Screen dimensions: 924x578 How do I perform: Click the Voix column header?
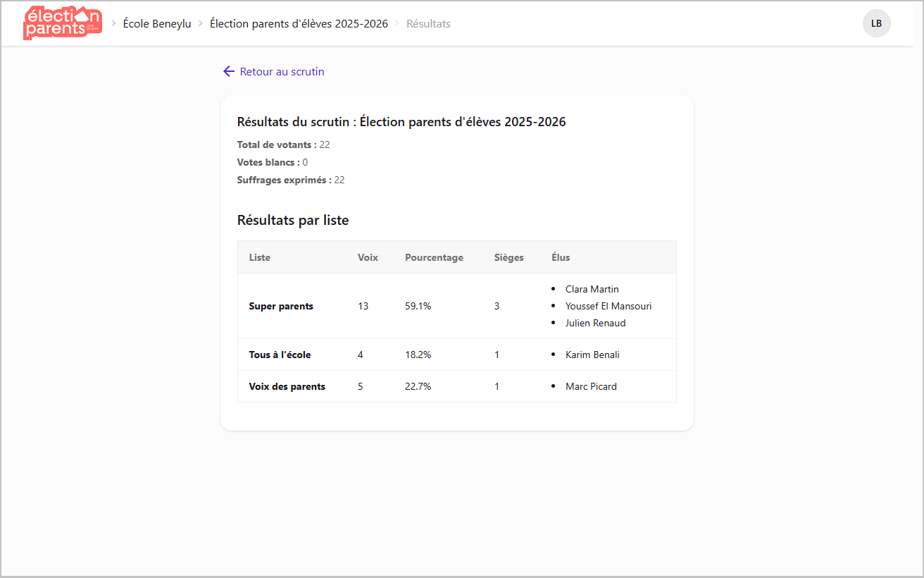368,257
